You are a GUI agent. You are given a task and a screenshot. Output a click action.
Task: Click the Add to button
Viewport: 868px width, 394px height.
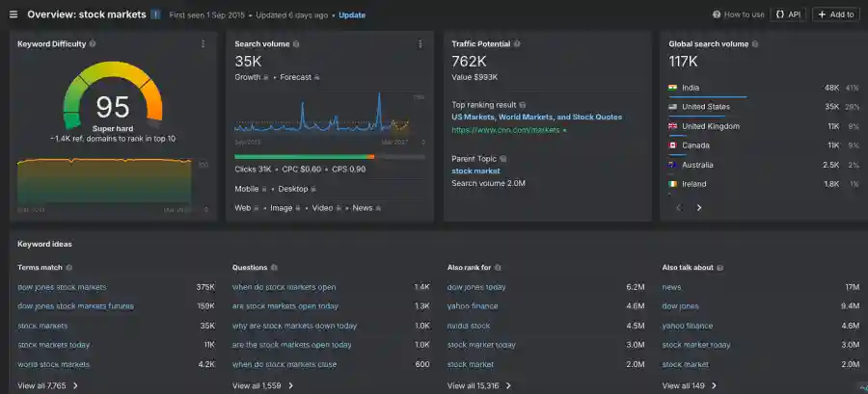(835, 14)
